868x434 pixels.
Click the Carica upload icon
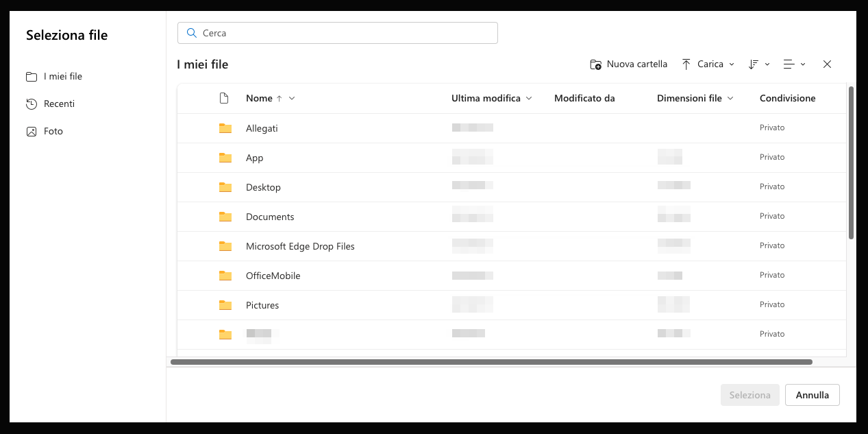click(x=686, y=64)
